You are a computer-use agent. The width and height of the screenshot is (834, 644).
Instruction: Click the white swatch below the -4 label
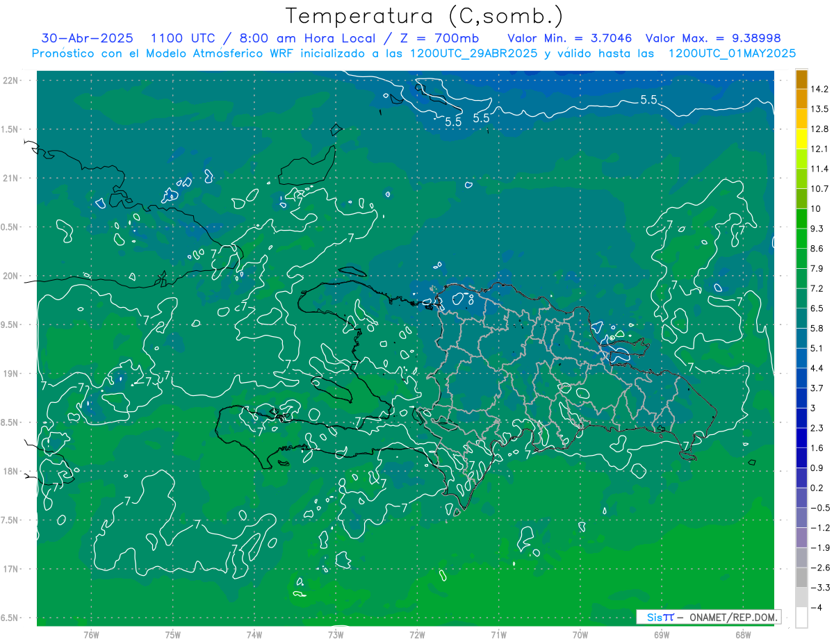click(801, 618)
